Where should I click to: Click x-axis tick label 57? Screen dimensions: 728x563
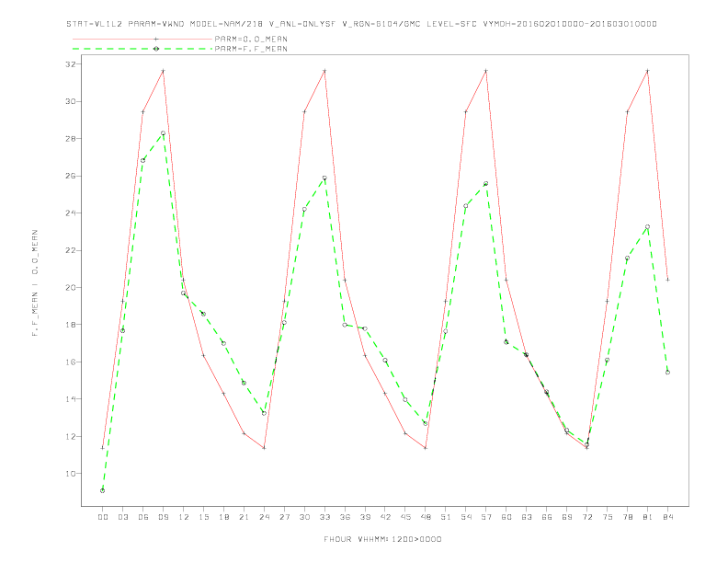[x=486, y=517]
